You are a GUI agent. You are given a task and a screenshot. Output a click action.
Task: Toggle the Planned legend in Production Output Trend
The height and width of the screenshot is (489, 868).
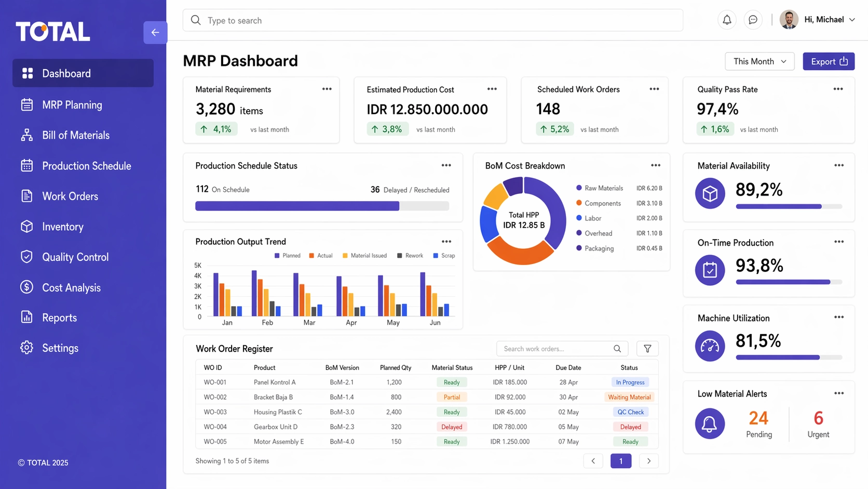[287, 256]
